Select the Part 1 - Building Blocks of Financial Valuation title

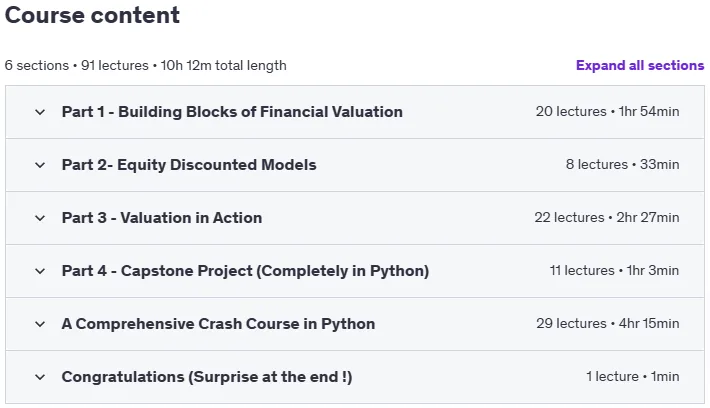pyautogui.click(x=232, y=112)
